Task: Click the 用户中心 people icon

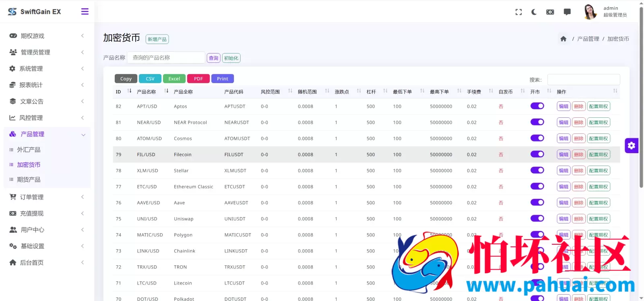Action: [x=13, y=230]
